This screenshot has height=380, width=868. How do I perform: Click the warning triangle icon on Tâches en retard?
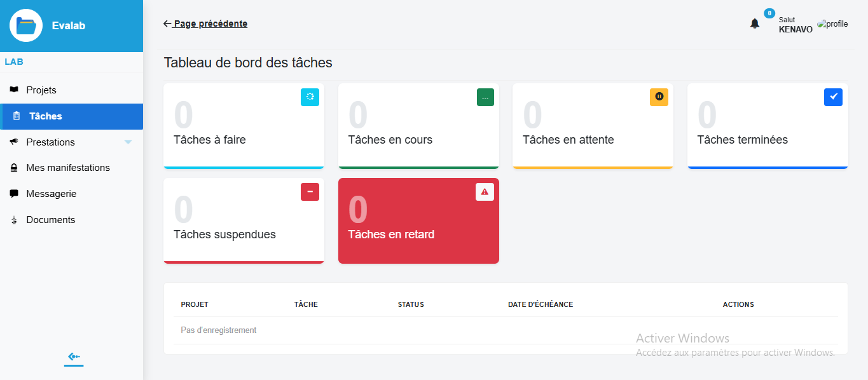485,192
